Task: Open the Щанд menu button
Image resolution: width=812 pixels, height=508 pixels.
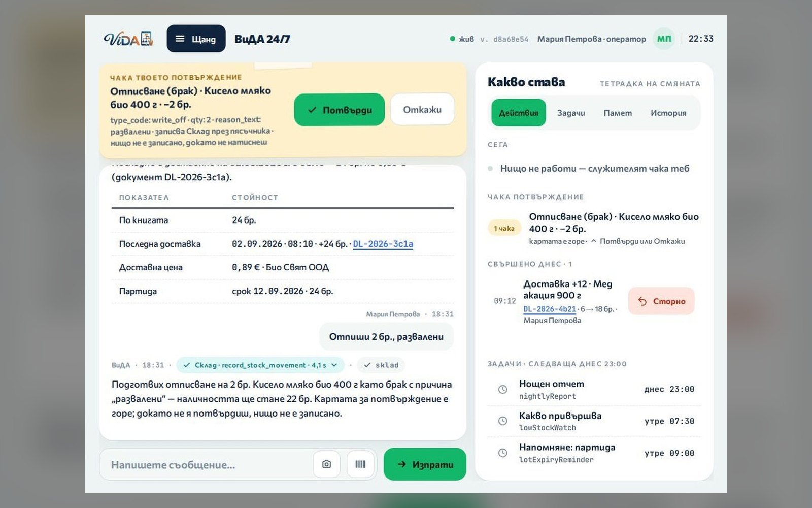Action: click(x=196, y=39)
